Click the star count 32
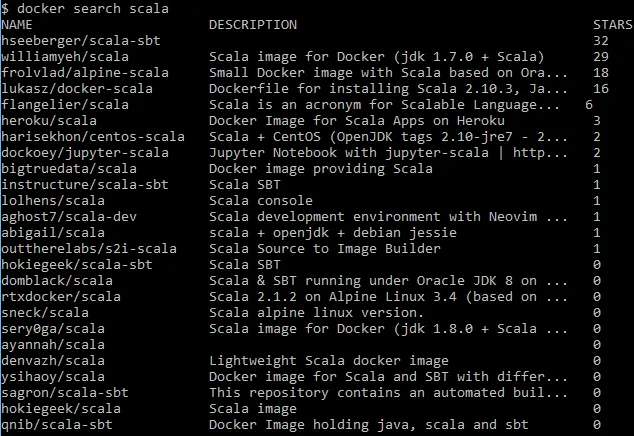Image resolution: width=634 pixels, height=436 pixels. pos(600,41)
